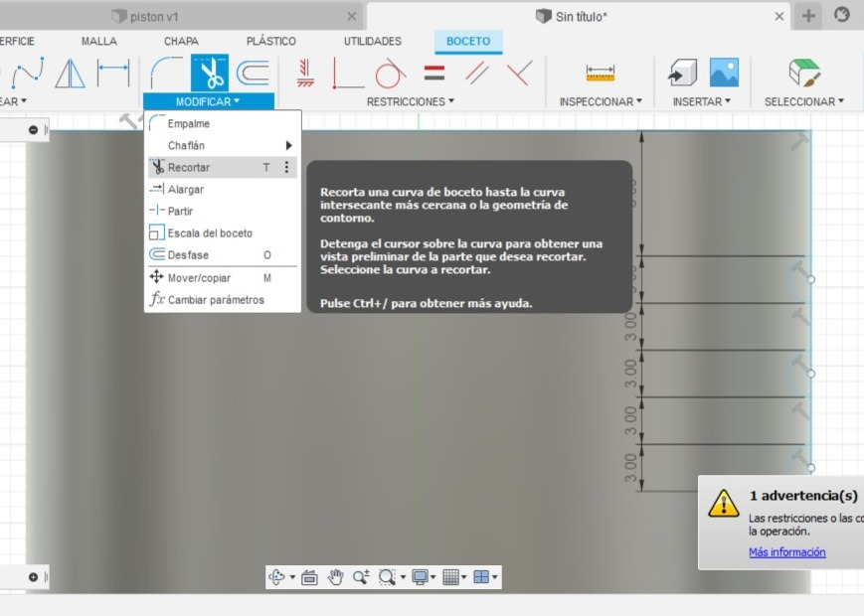Viewport: 864px width, 616px height.
Task: Expand the SELECCIONAR dropdown
Action: click(x=804, y=102)
